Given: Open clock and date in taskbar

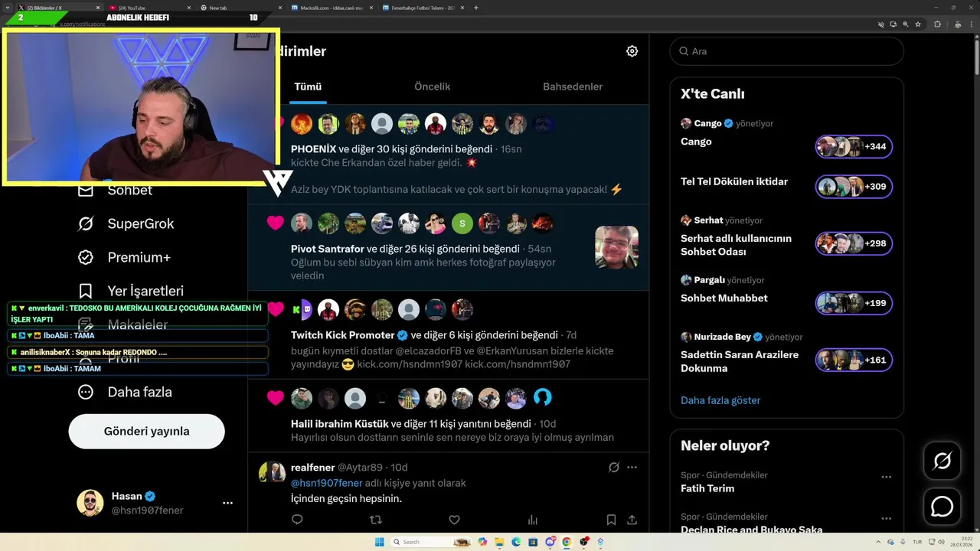Looking at the screenshot, I should (x=963, y=542).
